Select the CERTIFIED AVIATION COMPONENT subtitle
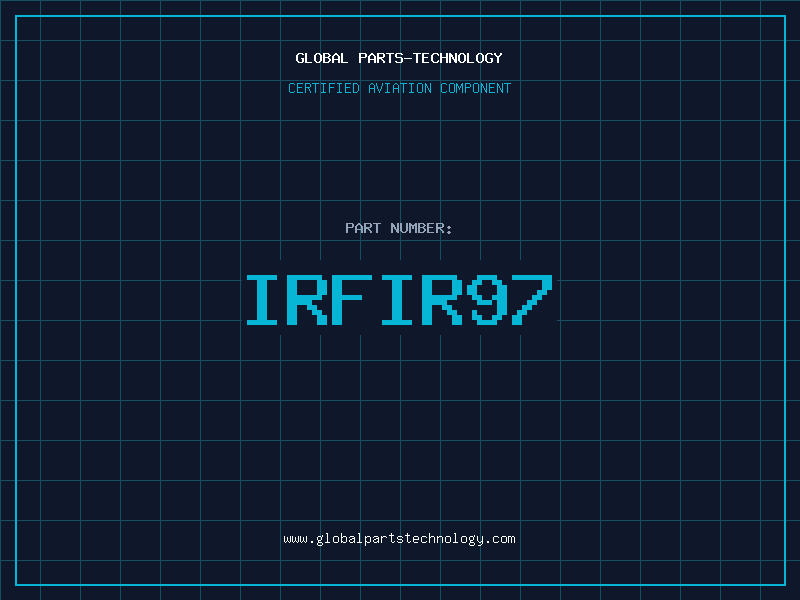The height and width of the screenshot is (600, 800). pos(399,88)
